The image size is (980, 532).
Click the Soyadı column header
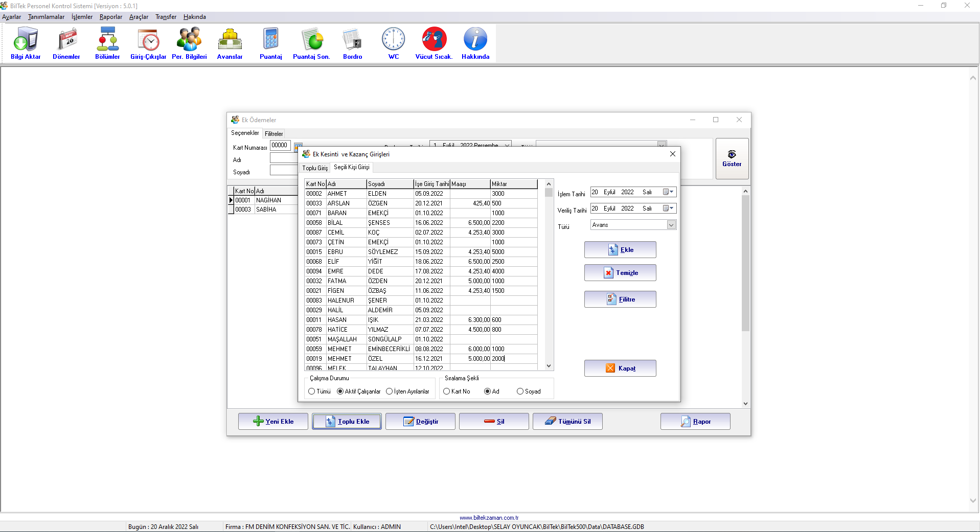(390, 184)
